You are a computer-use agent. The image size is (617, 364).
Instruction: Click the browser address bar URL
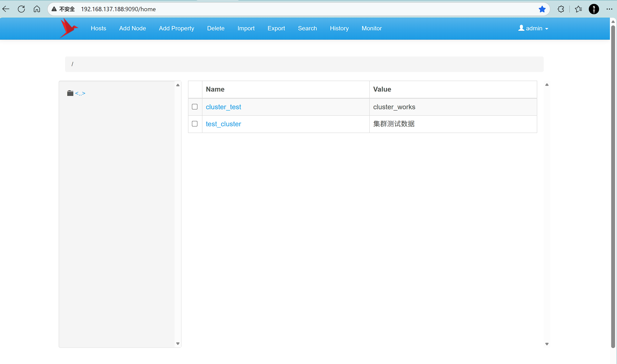click(x=118, y=9)
